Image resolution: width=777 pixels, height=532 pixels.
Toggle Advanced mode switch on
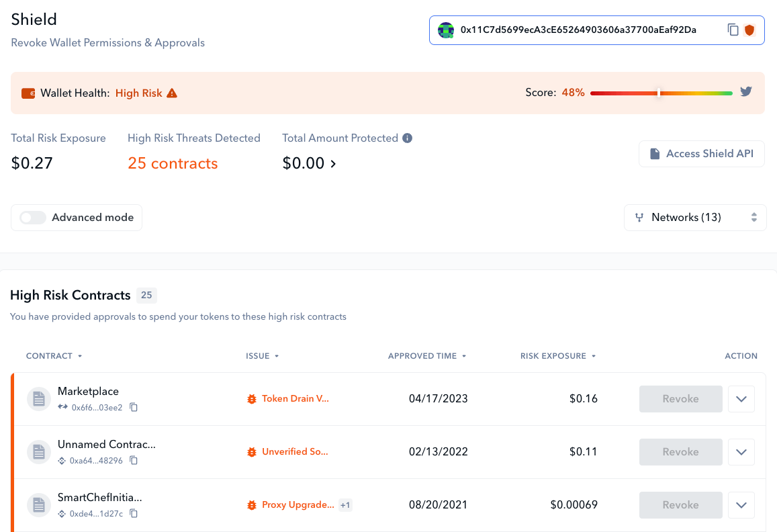pos(33,218)
